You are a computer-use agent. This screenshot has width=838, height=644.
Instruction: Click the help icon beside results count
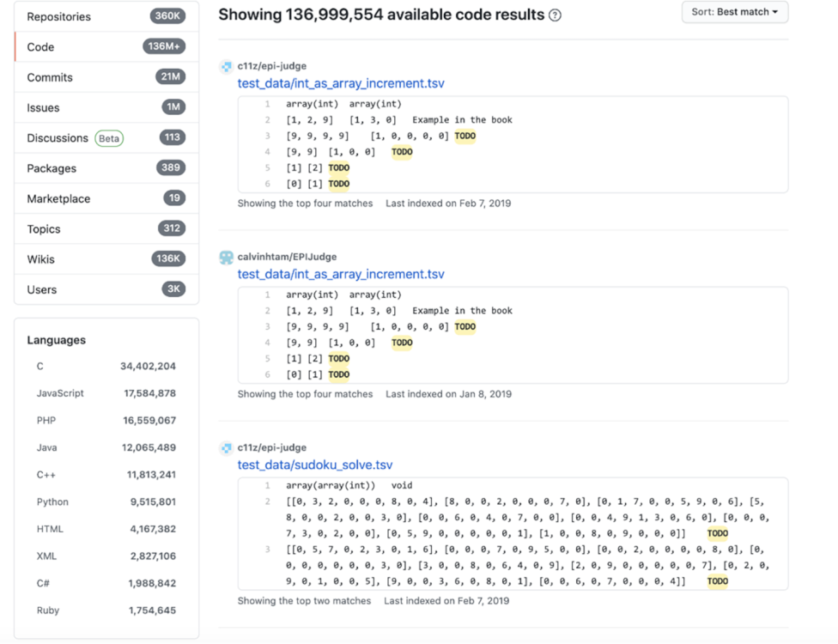[556, 15]
